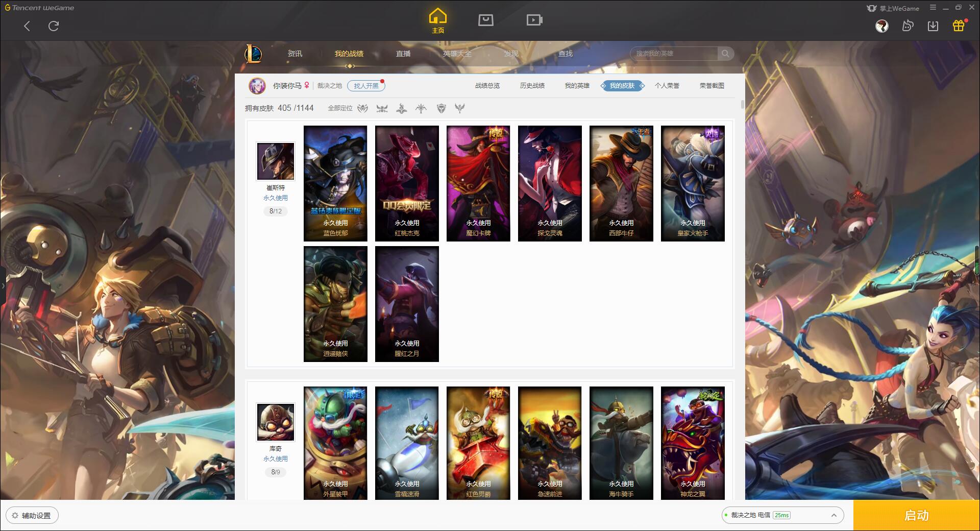This screenshot has width=980, height=531.
Task: Go back with the left arrow icon
Action: pyautogui.click(x=27, y=26)
